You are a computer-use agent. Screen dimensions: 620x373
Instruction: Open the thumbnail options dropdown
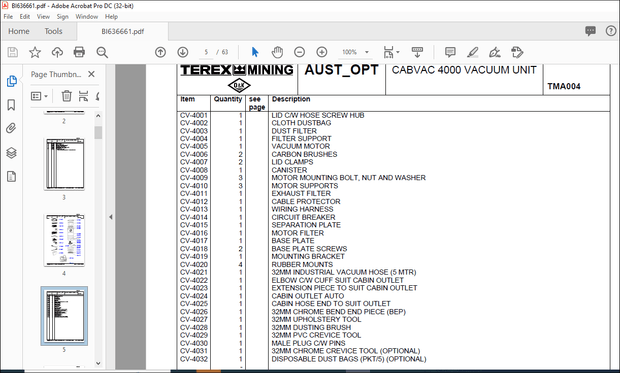tap(39, 96)
